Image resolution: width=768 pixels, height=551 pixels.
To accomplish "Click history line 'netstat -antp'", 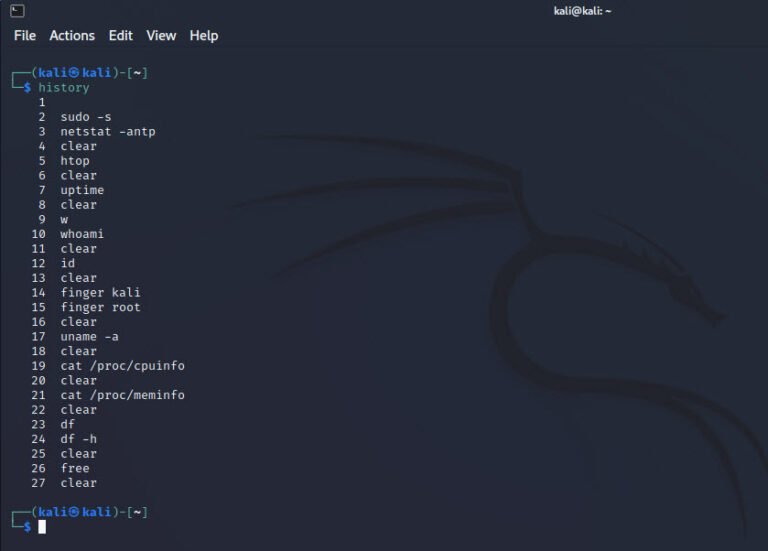I will [108, 132].
